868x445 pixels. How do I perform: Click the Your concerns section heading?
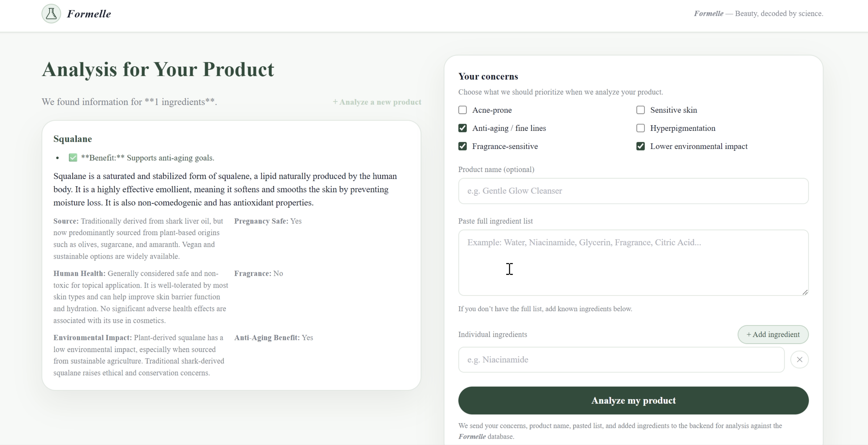click(x=488, y=76)
